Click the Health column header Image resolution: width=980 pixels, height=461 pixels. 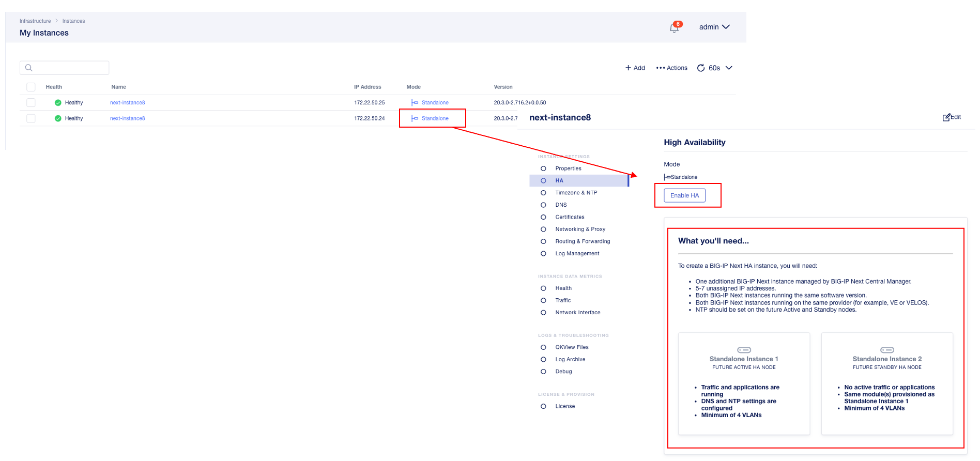[x=54, y=87]
